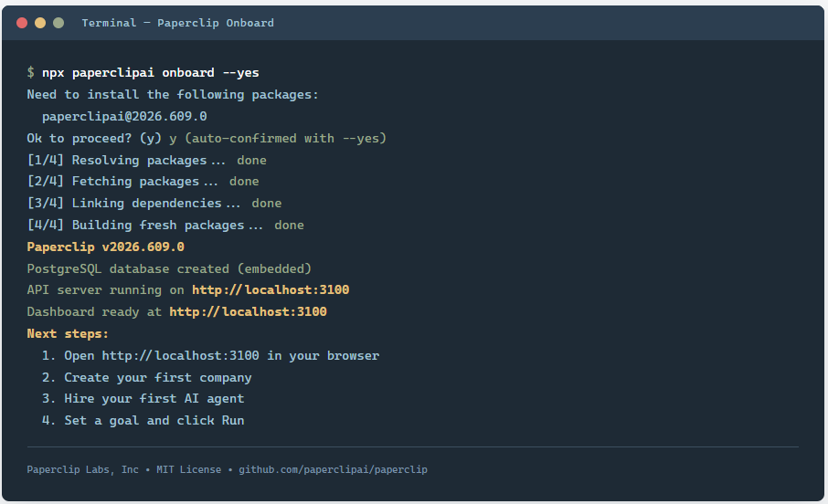The height and width of the screenshot is (504, 828).
Task: Click 'Need to install the following packages:' line
Action: click(x=173, y=94)
